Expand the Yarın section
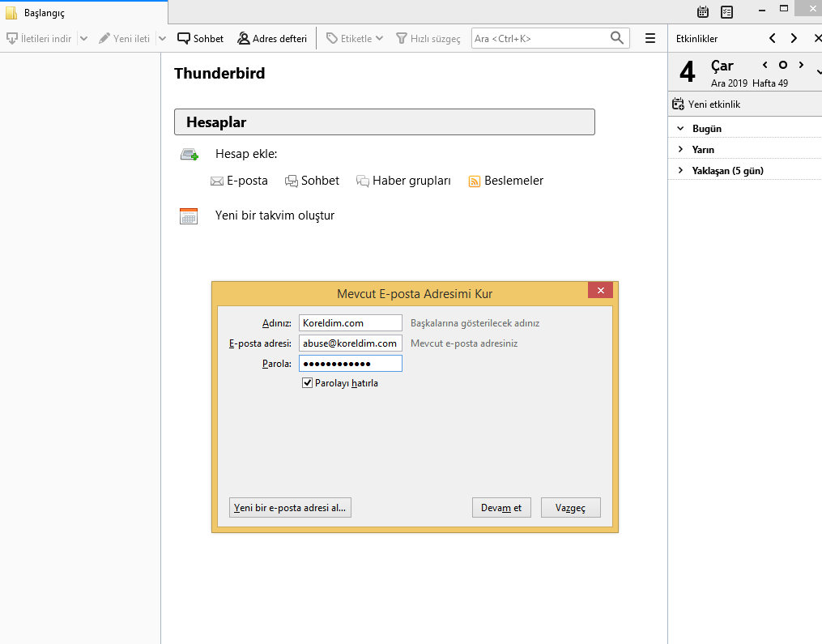 click(680, 149)
